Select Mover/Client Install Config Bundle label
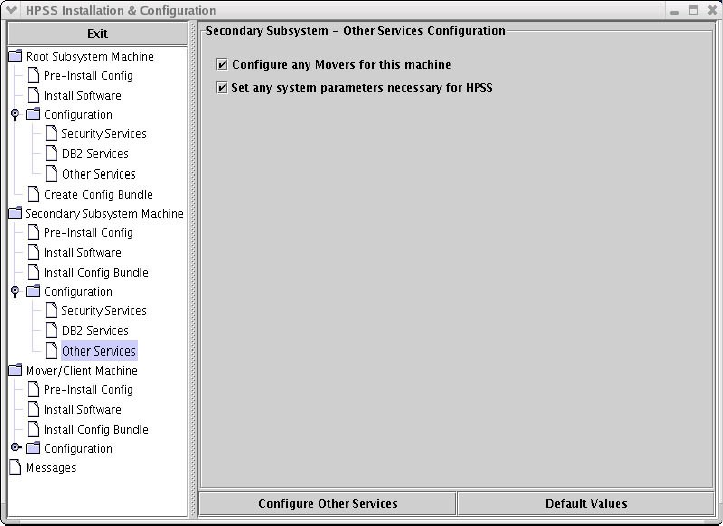Image resolution: width=723 pixels, height=526 pixels. (x=96, y=430)
